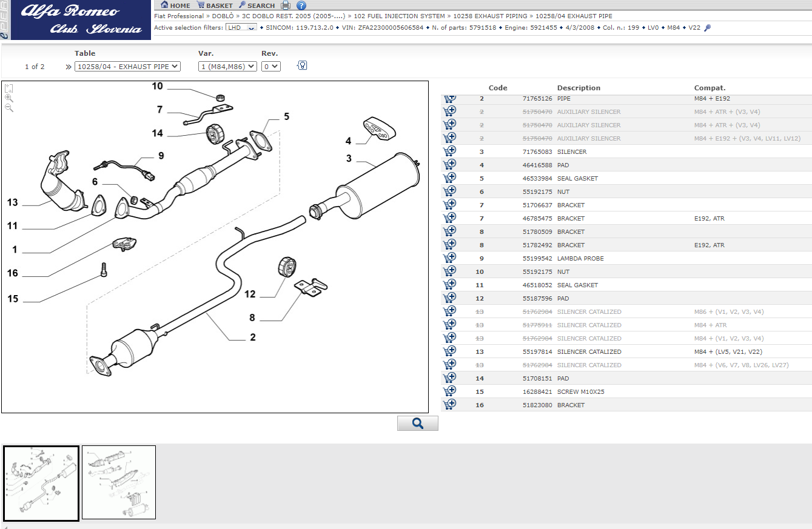Click callout number 9 on the diagram
812x529 pixels.
[161, 156]
